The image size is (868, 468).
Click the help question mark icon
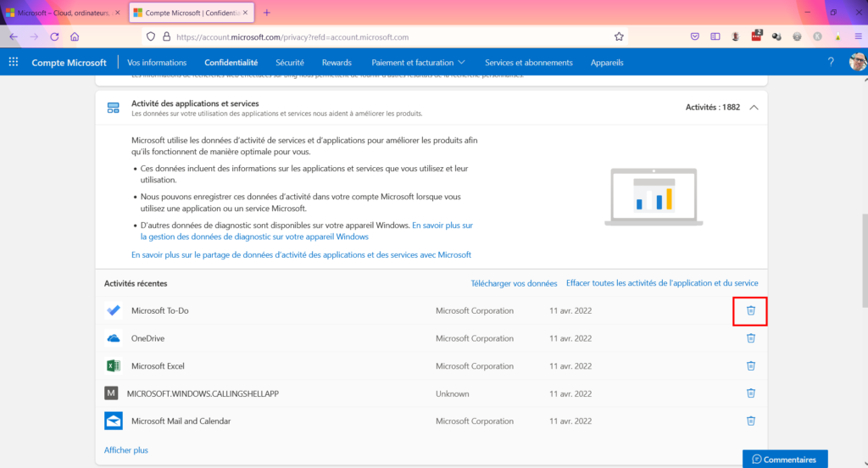click(x=831, y=62)
